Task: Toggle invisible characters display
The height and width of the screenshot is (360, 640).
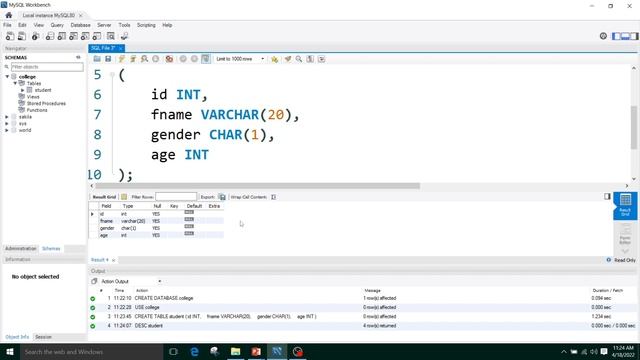Action: click(x=310, y=59)
